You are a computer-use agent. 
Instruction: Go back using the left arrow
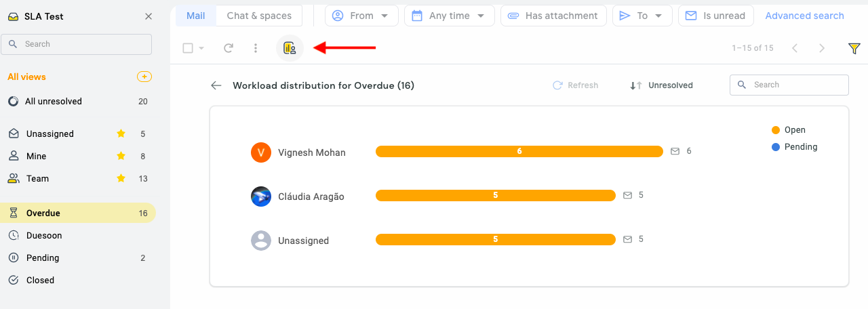pos(216,85)
